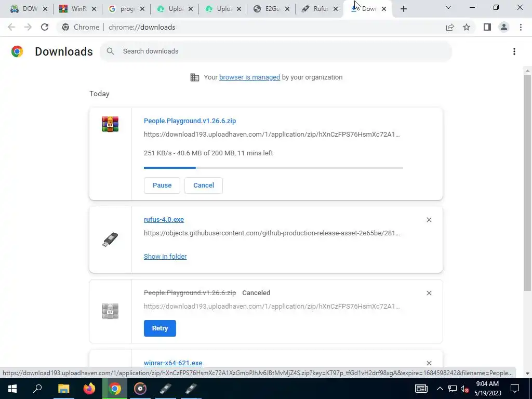The image size is (532, 399).
Task: Click the download progress bar
Action: click(x=273, y=168)
